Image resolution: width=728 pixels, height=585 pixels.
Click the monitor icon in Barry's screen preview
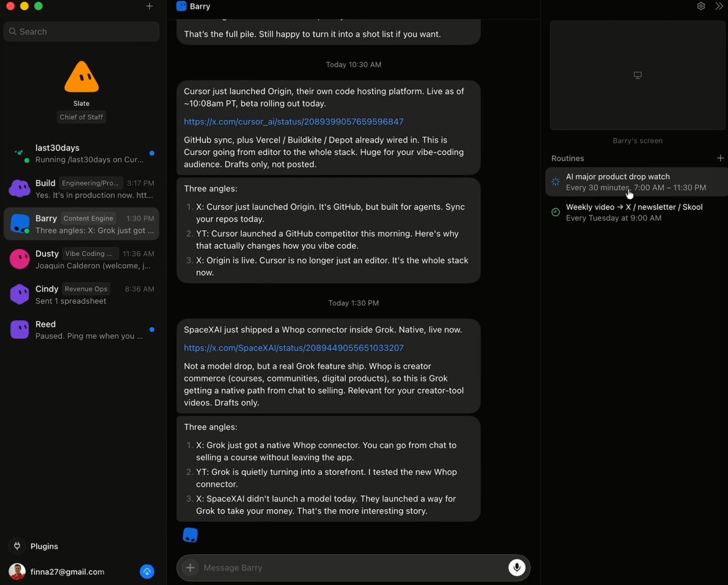(x=638, y=75)
